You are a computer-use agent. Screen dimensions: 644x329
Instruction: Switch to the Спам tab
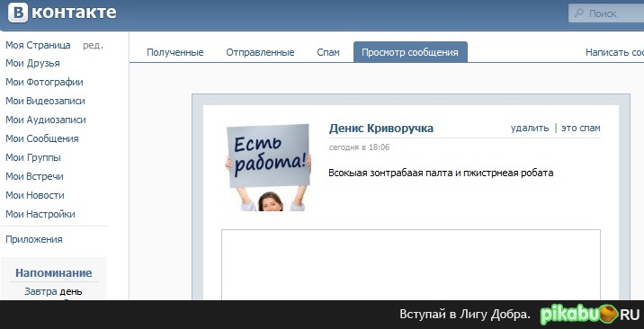click(x=328, y=52)
